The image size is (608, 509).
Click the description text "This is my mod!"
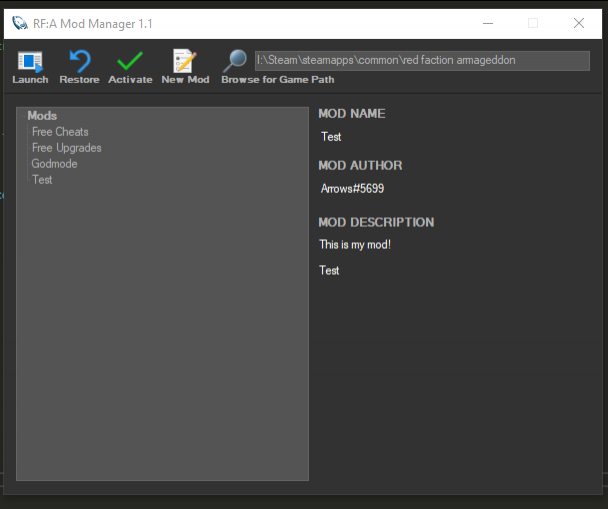[355, 245]
